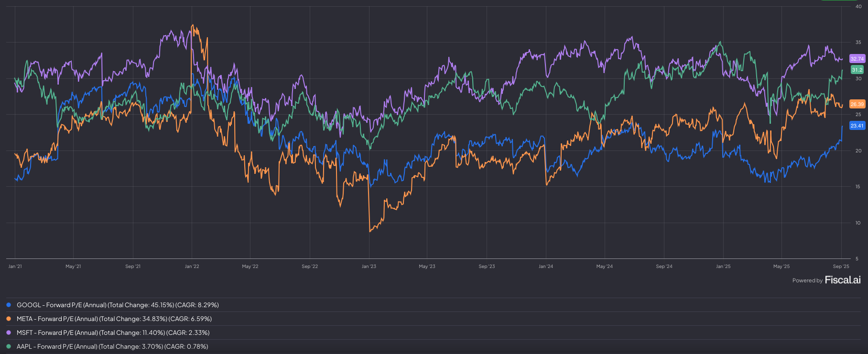Click the green 31.2 value tag
Screen dimensions: 868x354
click(857, 70)
